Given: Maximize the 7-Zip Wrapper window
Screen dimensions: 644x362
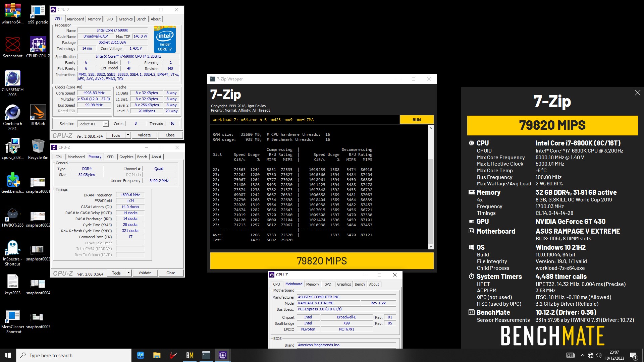Looking at the screenshot, I should point(414,79).
